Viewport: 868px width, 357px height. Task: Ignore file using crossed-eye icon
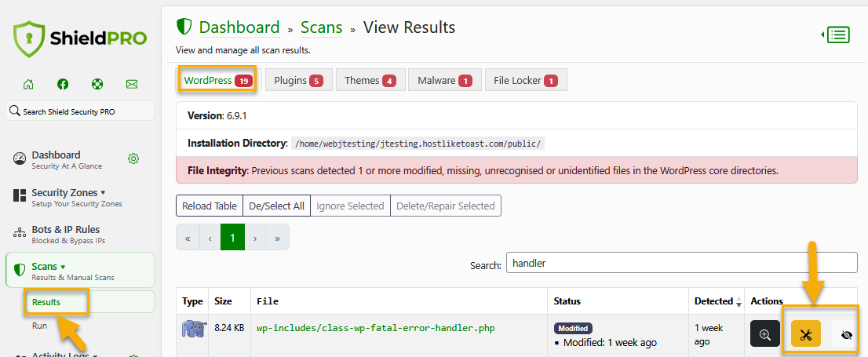pyautogui.click(x=846, y=334)
